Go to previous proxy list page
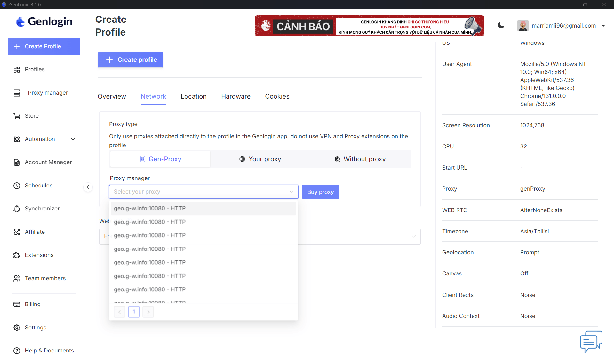 [119, 312]
